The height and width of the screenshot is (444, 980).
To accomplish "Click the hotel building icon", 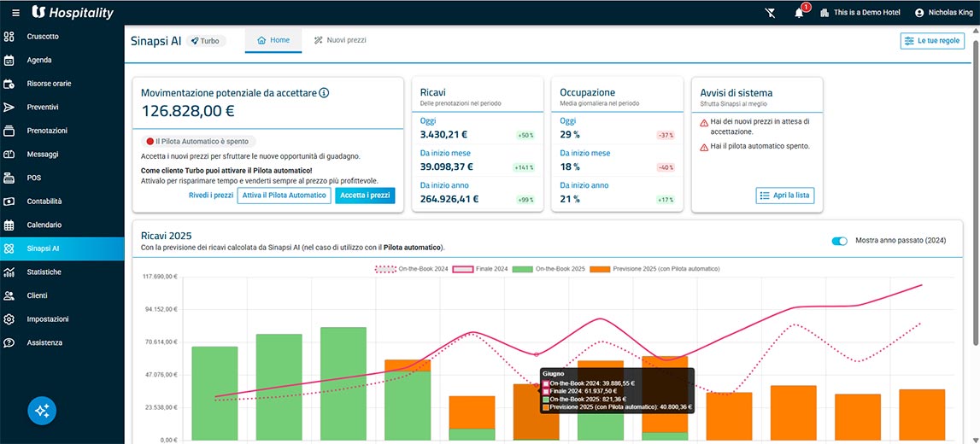I will coord(824,13).
